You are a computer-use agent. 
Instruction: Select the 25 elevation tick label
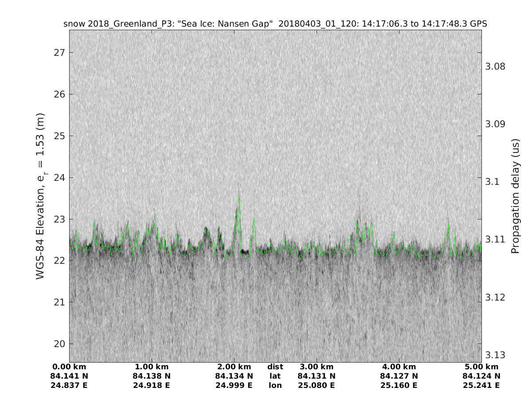pyautogui.click(x=59, y=136)
